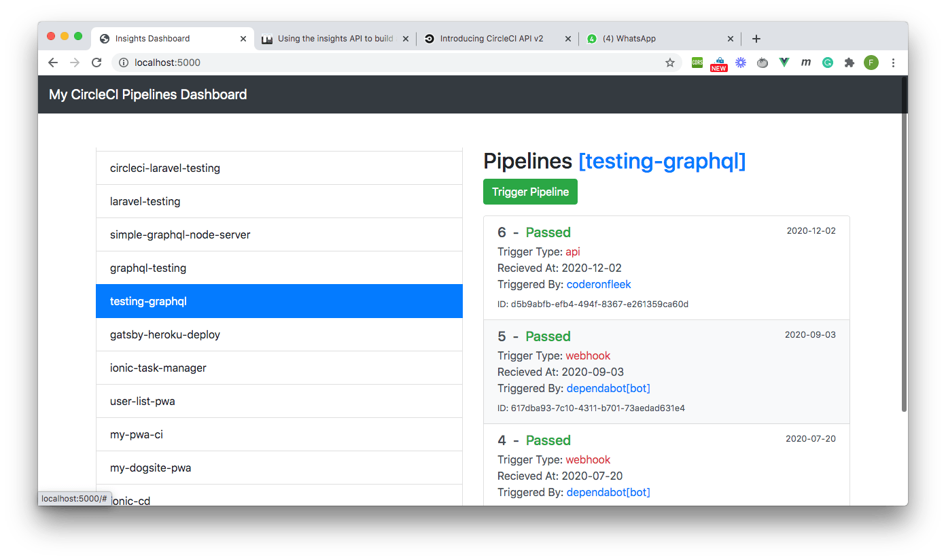This screenshot has width=946, height=560.
Task: Click the bookmark star in the address bar
Action: click(670, 62)
